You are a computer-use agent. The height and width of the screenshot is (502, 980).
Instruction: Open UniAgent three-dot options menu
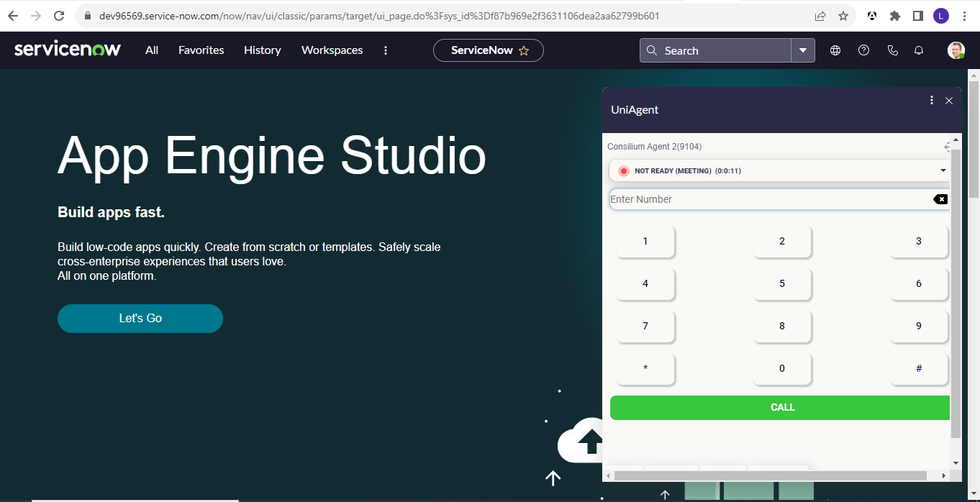click(932, 101)
